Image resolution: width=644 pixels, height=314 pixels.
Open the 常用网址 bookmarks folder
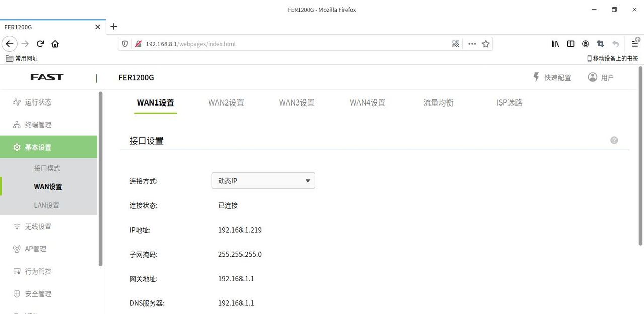tap(22, 58)
